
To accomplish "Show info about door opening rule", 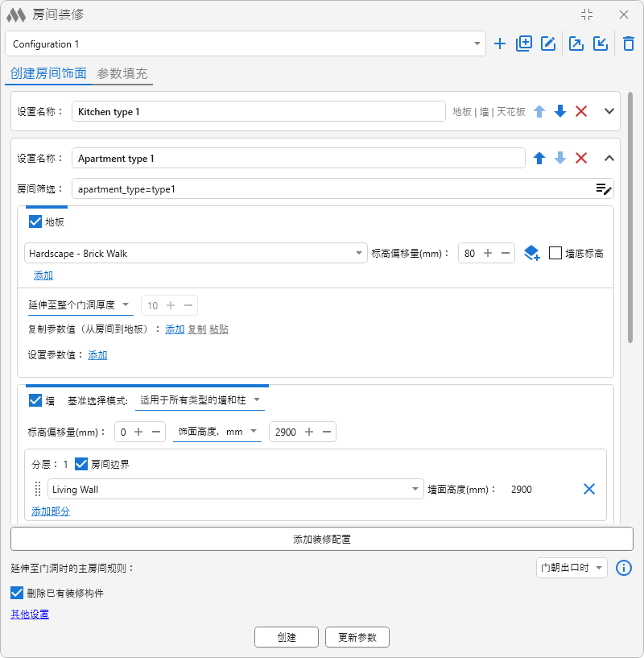I will (x=623, y=568).
